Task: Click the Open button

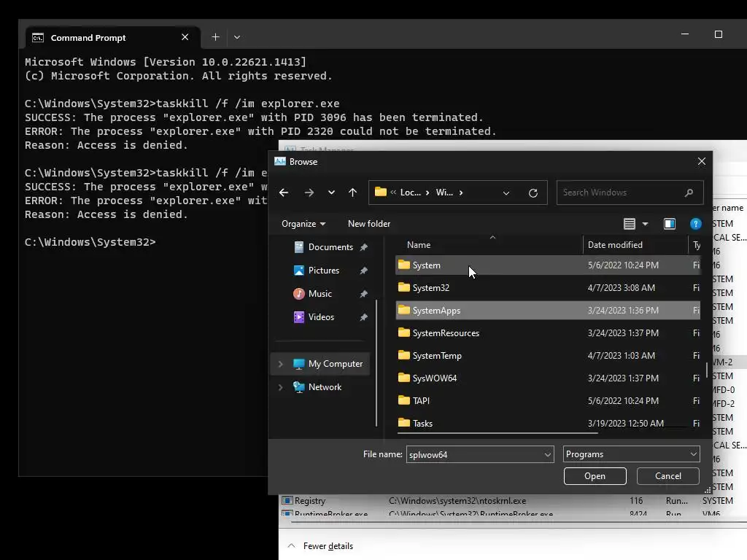Action: pyautogui.click(x=595, y=475)
